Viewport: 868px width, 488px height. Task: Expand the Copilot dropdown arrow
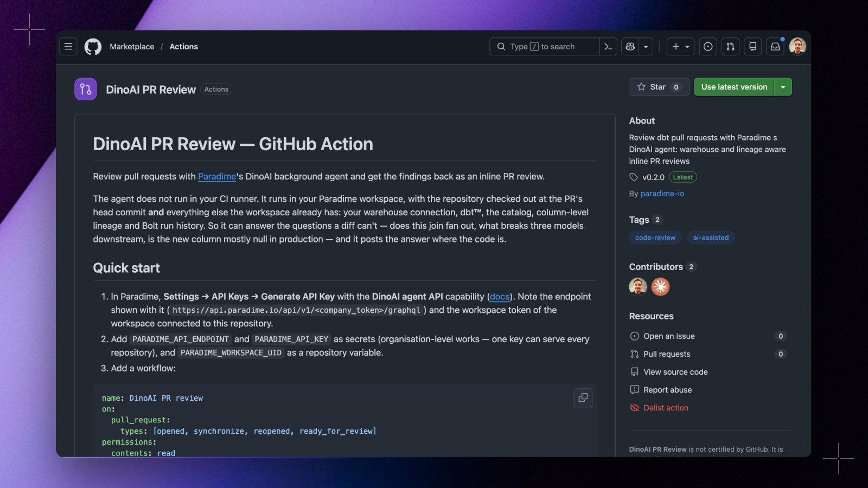pyautogui.click(x=646, y=47)
